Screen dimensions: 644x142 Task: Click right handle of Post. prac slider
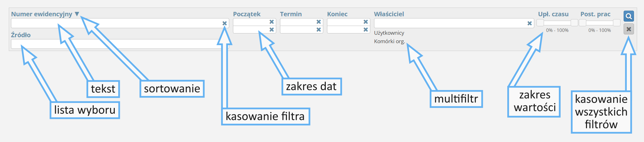pyautogui.click(x=617, y=23)
